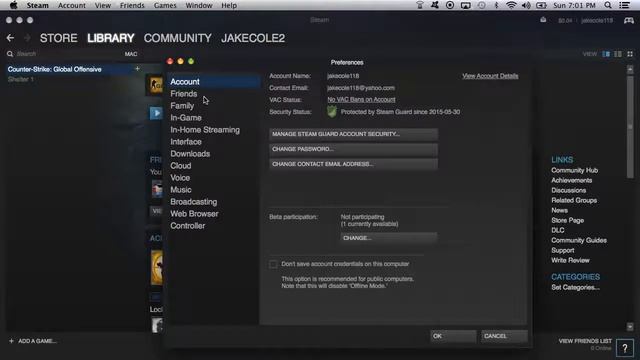Open Spotlight search in menu bar
This screenshot has width=640, height=360.
[x=608, y=5]
